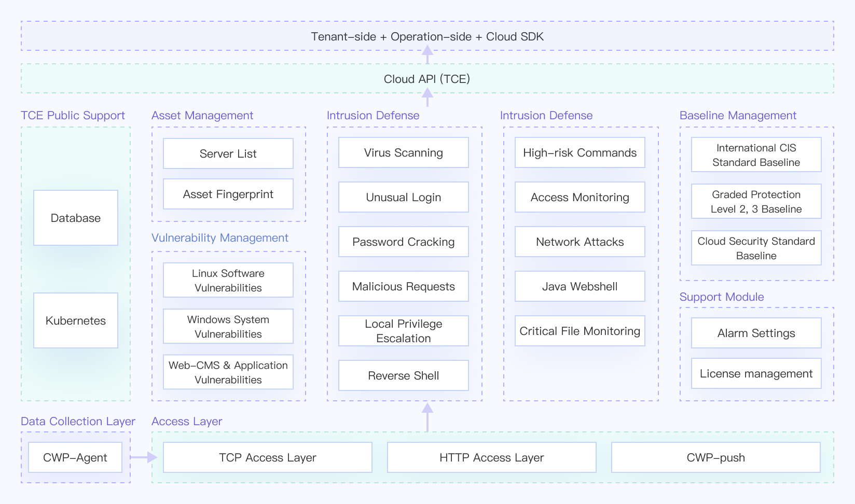Click arrow from CWP-Agent to Access Layer
The width and height of the screenshot is (855, 504).
click(x=144, y=457)
